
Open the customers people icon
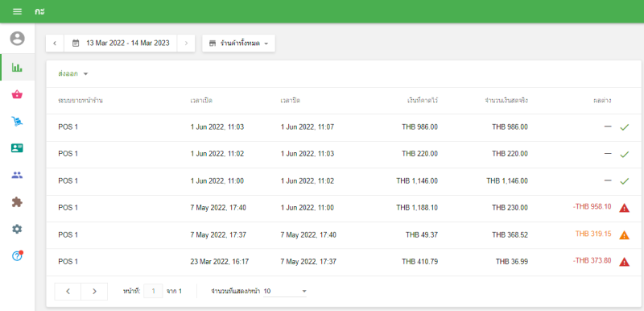pyautogui.click(x=17, y=176)
